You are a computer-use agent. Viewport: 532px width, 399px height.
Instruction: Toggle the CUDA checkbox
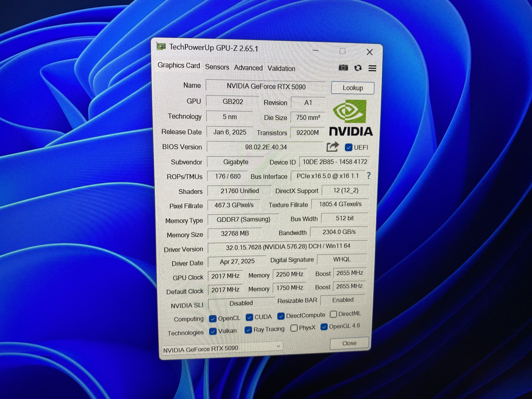coord(249,317)
